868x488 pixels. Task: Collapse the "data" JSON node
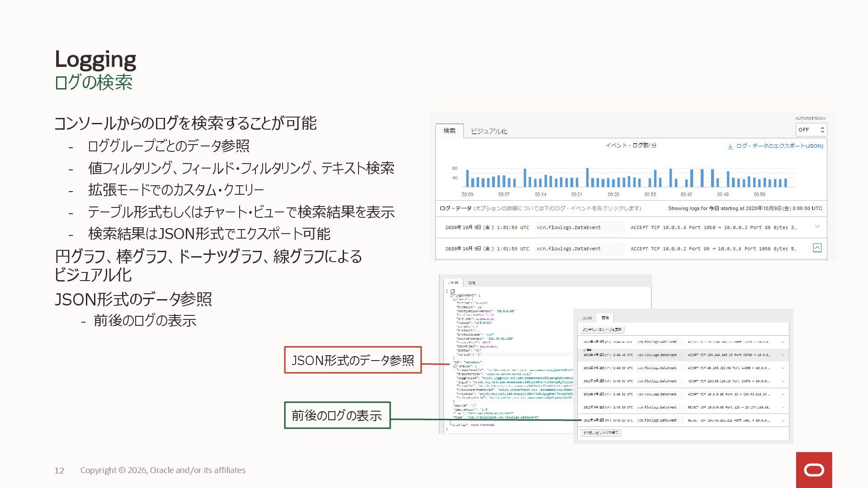455,299
